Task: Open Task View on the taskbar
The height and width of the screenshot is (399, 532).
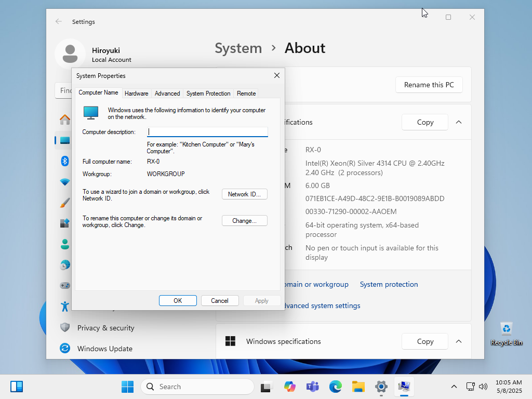Action: pyautogui.click(x=267, y=387)
